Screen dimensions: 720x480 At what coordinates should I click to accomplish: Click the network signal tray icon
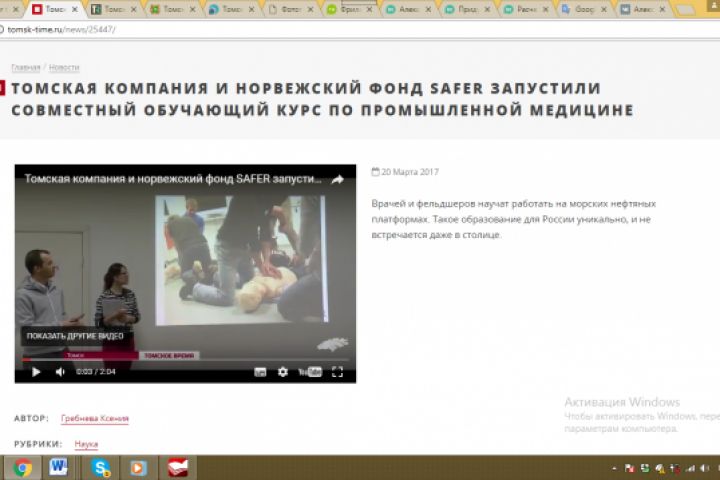(690, 469)
